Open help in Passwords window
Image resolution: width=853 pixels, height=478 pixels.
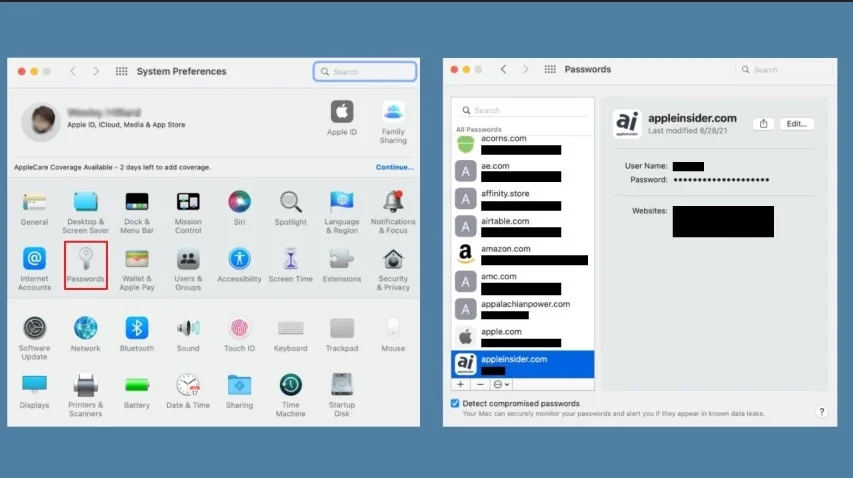821,412
